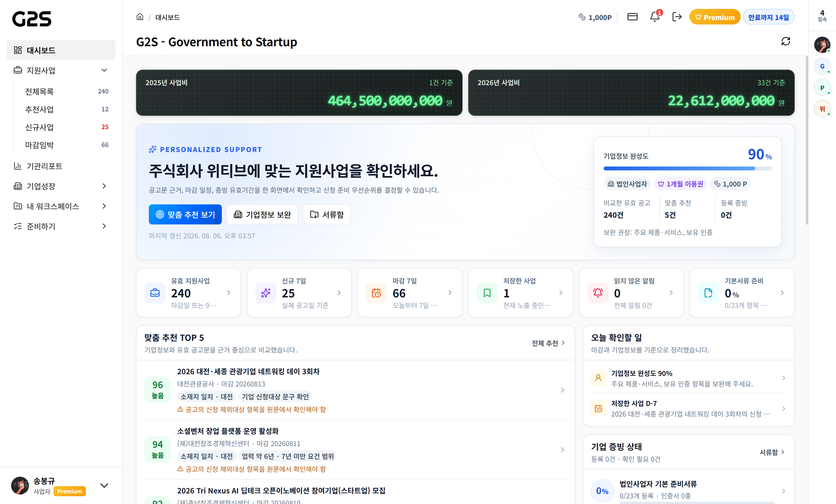Image resolution: width=836 pixels, height=504 pixels.
Task: Click the 법인사업자 tag chip
Action: click(x=627, y=184)
